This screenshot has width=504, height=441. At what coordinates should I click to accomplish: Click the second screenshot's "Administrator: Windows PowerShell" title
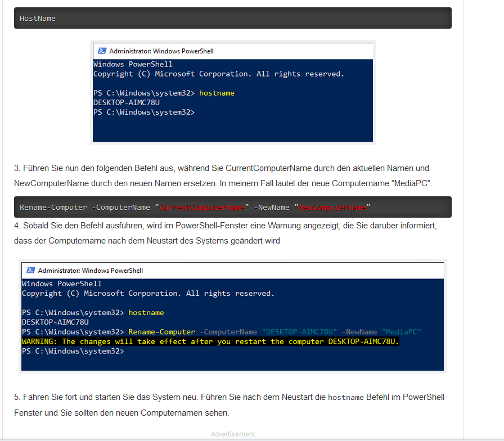pos(91,271)
